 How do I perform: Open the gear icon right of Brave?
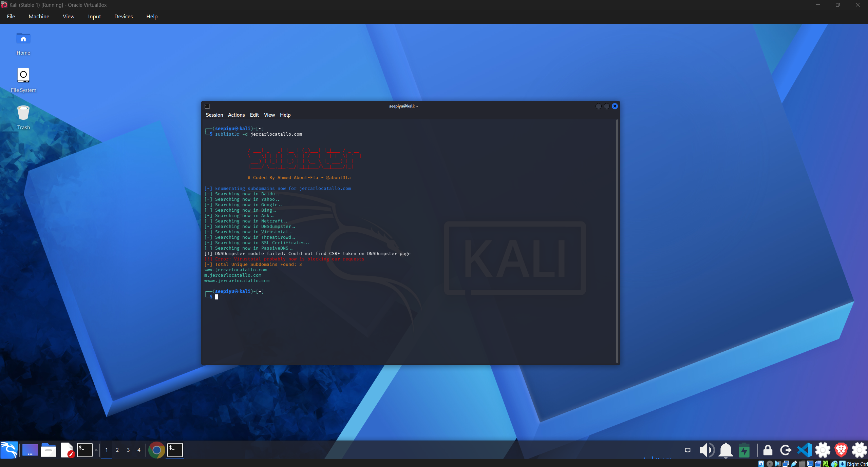coord(859,450)
